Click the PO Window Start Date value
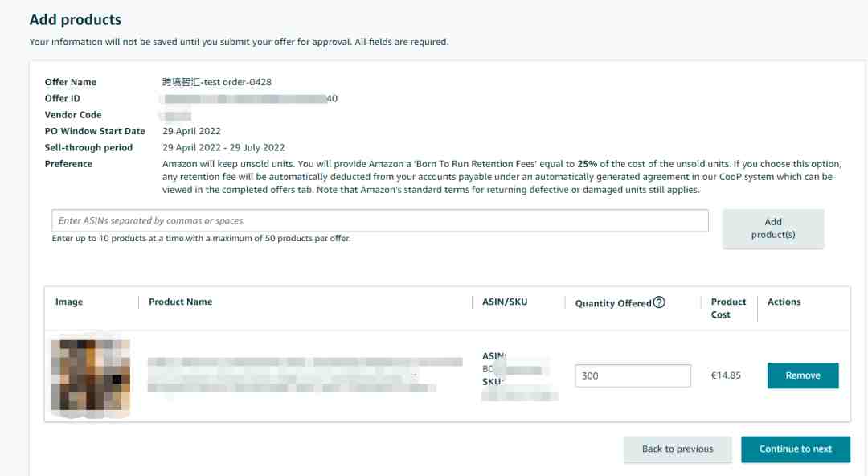Screen dimensions: 868x476 (x=191, y=131)
